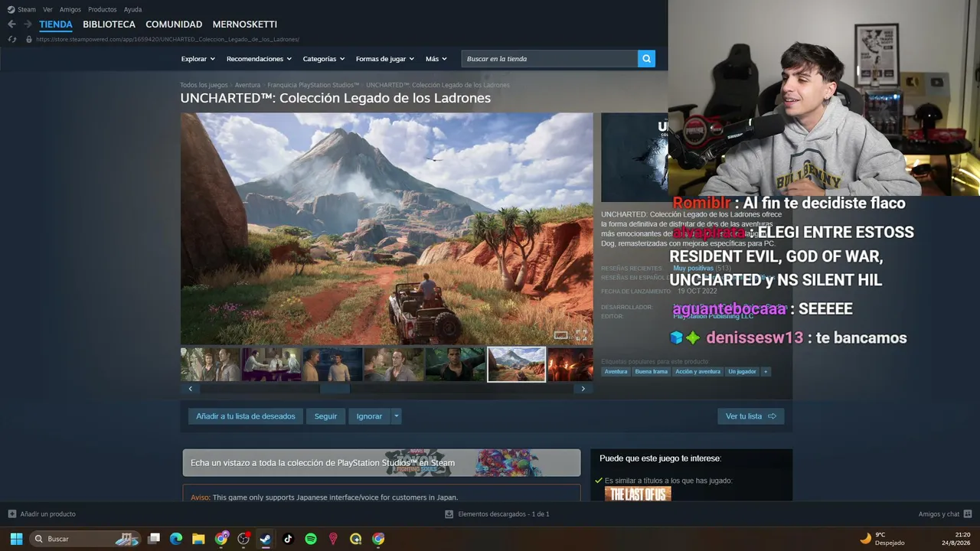980x551 pixels.
Task: Expand the Categorías dropdown
Action: (x=324, y=59)
